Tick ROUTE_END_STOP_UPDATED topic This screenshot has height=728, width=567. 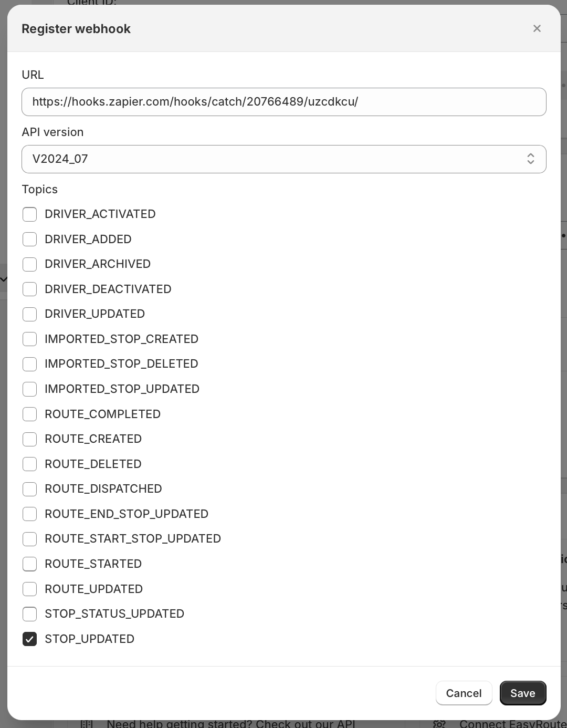pos(30,514)
